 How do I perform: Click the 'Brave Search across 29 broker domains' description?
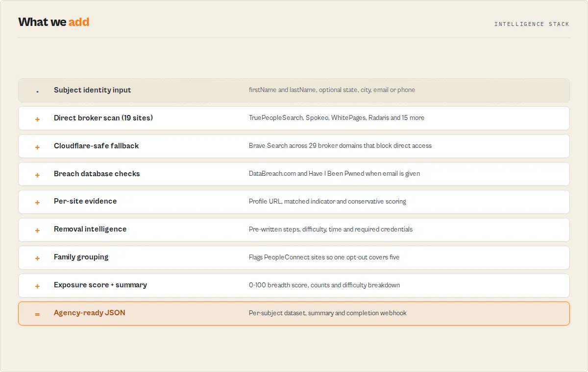(x=340, y=146)
